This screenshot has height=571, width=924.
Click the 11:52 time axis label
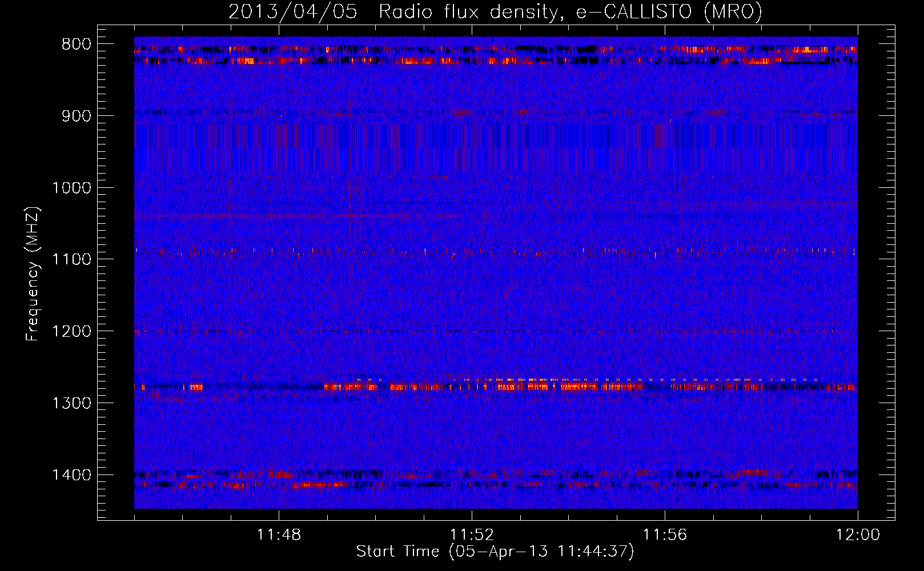[472, 535]
